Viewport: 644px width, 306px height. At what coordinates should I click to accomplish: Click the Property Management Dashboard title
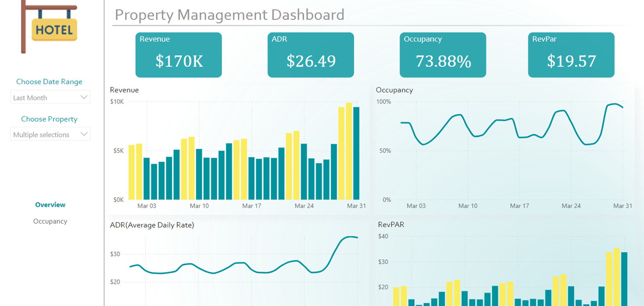(229, 15)
